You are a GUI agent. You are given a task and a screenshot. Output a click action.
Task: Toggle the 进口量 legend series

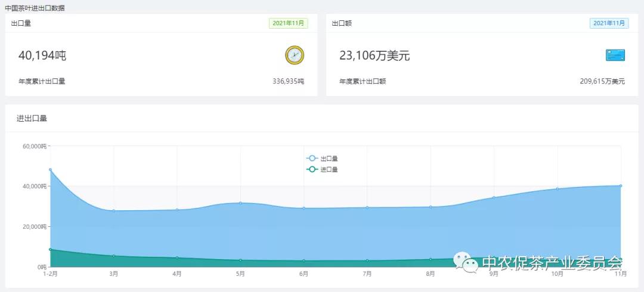click(322, 170)
